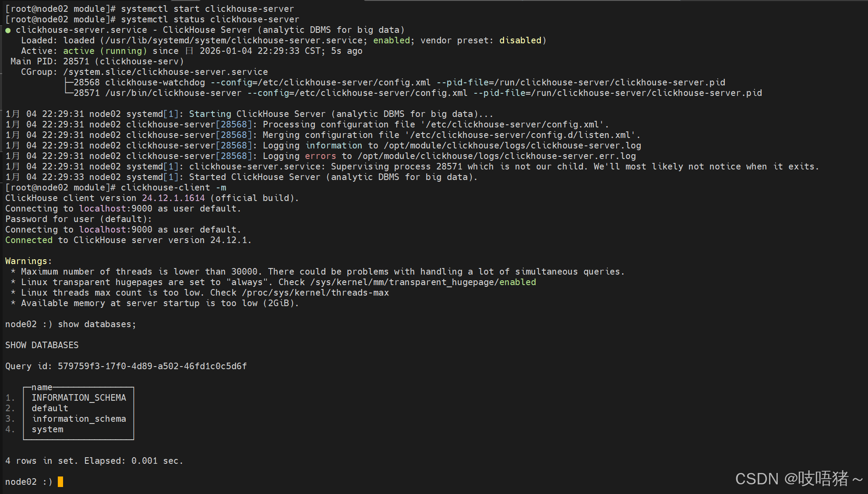This screenshot has height=494, width=868.
Task: Click the 'system' database row
Action: [47, 429]
